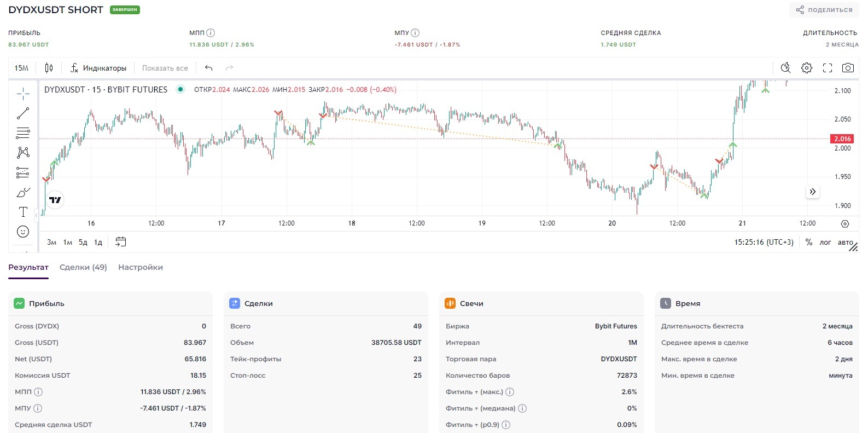The height and width of the screenshot is (433, 868).
Task: Toggle percent scale on price axis
Action: coord(809,242)
